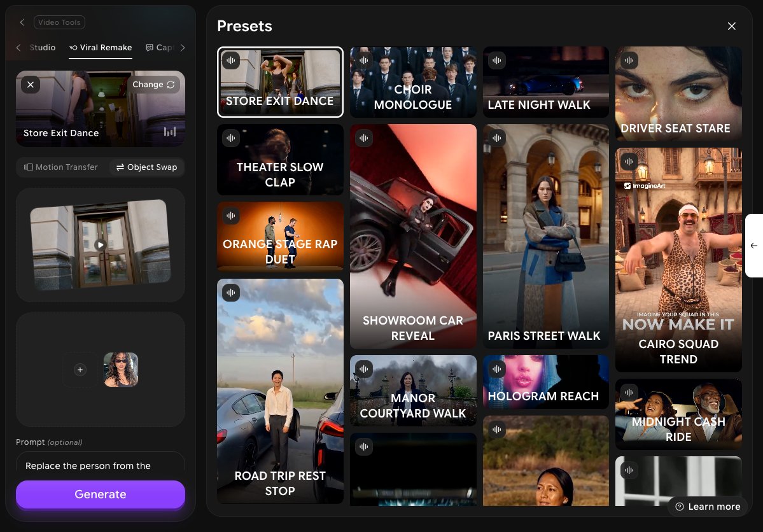The width and height of the screenshot is (763, 532).
Task: Select the Theater Slow Clap preset
Action: 280,160
